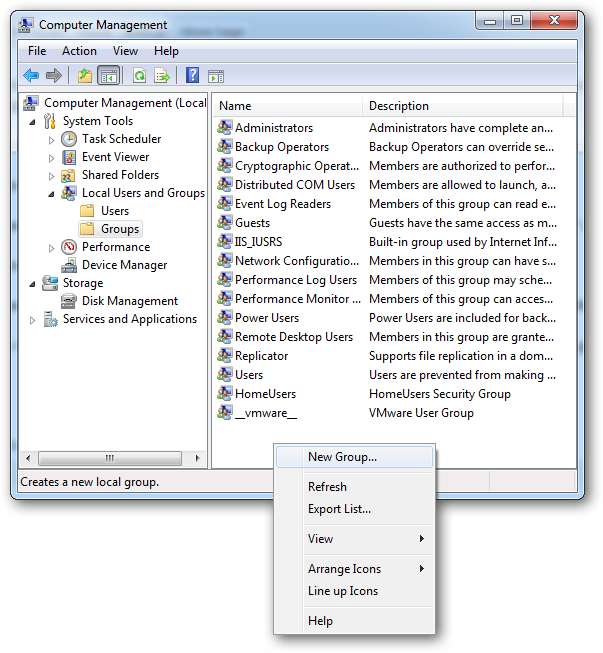
Task: Click the Refresh toolbar icon
Action: click(x=140, y=76)
